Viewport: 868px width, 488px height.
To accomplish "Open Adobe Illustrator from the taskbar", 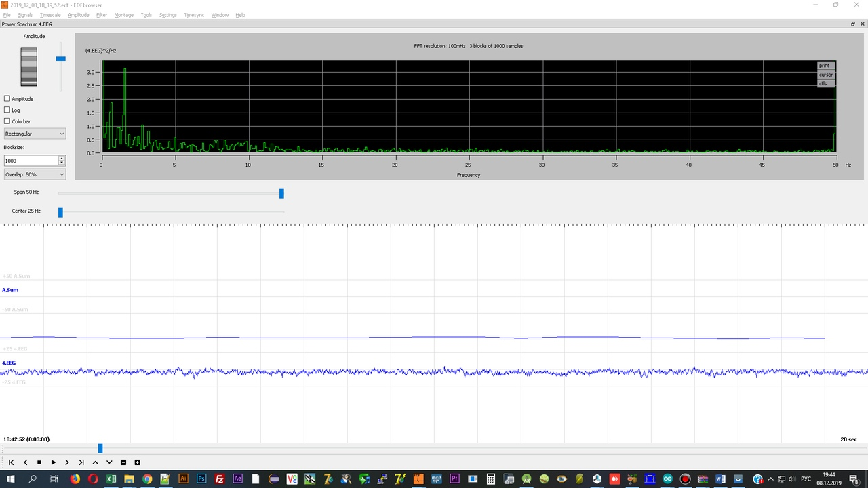I will coord(183,479).
